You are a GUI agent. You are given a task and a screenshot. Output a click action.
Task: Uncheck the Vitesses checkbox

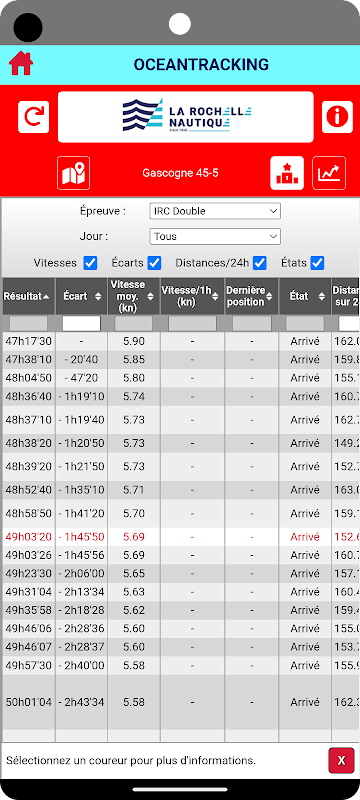point(90,263)
